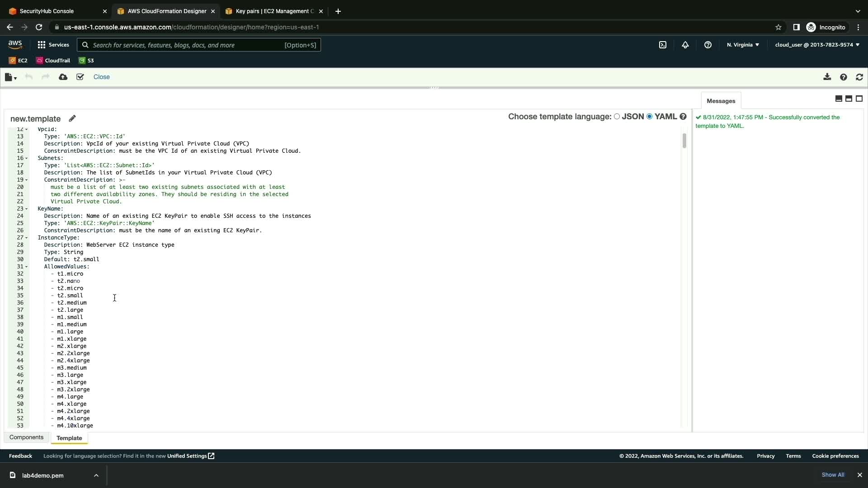Image resolution: width=868 pixels, height=488 pixels.
Task: Collapse the AllowedValues section on line 31
Action: click(27, 267)
